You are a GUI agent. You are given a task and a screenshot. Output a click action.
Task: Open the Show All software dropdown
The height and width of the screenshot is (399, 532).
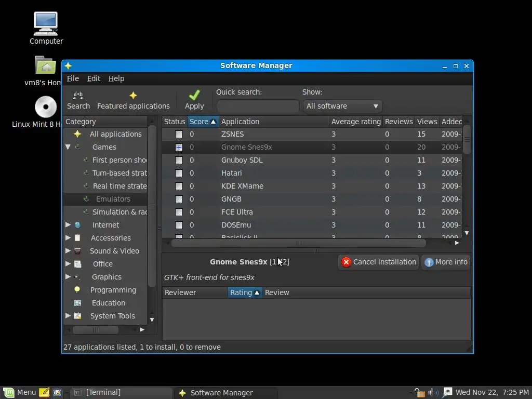click(343, 106)
